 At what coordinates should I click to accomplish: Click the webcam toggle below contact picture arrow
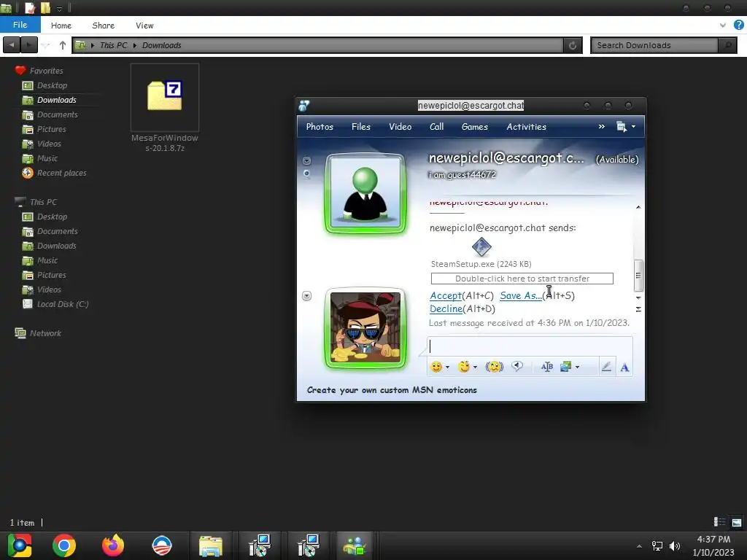307,174
